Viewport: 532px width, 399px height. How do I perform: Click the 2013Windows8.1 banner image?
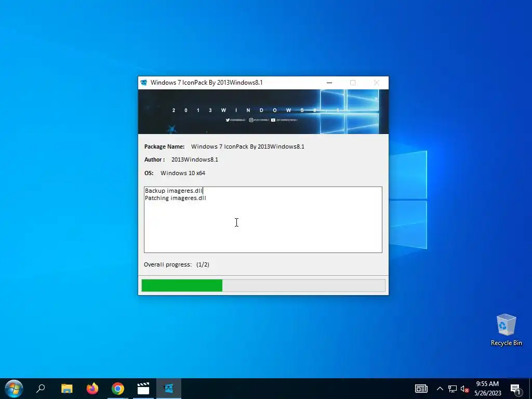263,112
